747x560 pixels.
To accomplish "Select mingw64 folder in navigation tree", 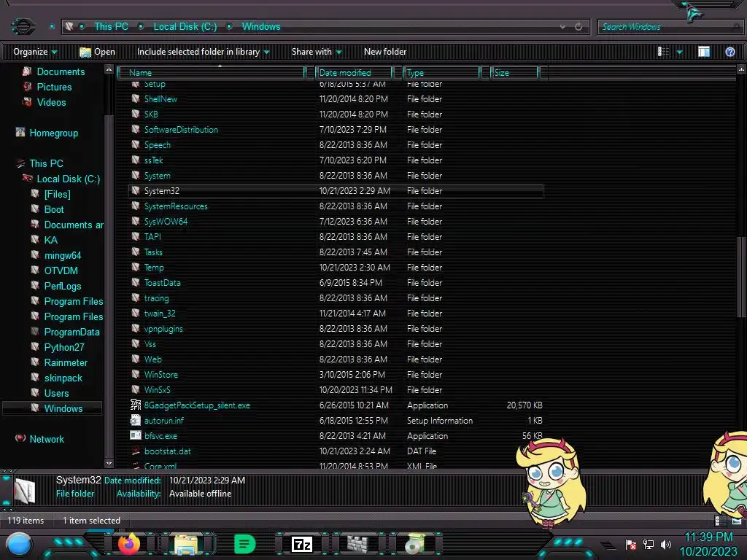I will 63,255.
